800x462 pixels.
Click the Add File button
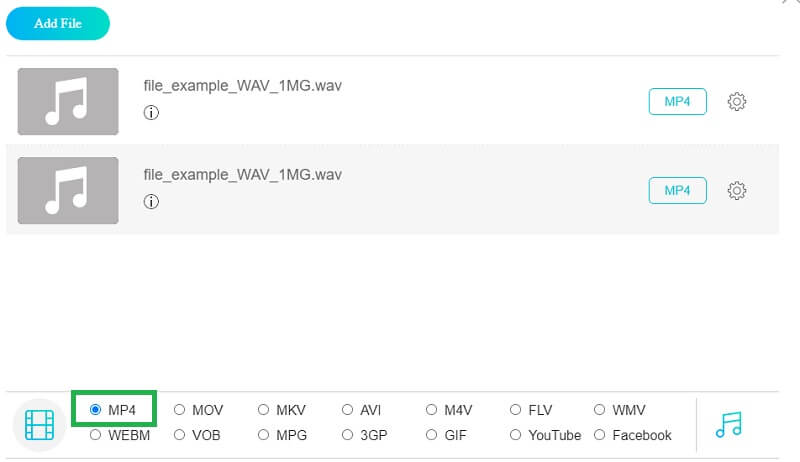[58, 24]
